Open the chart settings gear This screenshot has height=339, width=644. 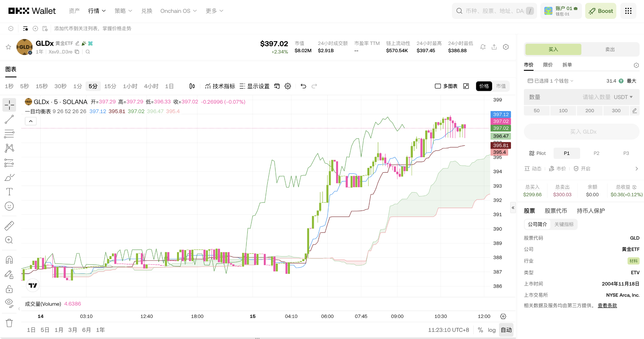point(288,86)
